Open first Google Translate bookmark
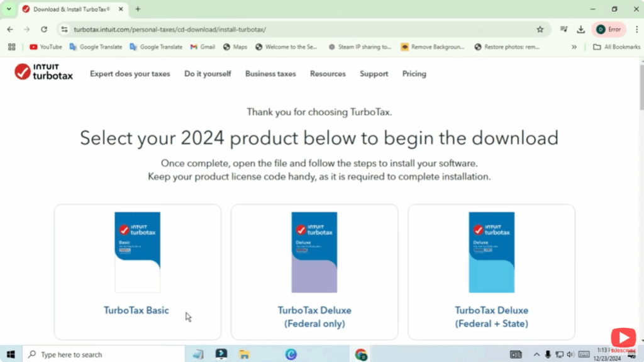 tap(96, 47)
